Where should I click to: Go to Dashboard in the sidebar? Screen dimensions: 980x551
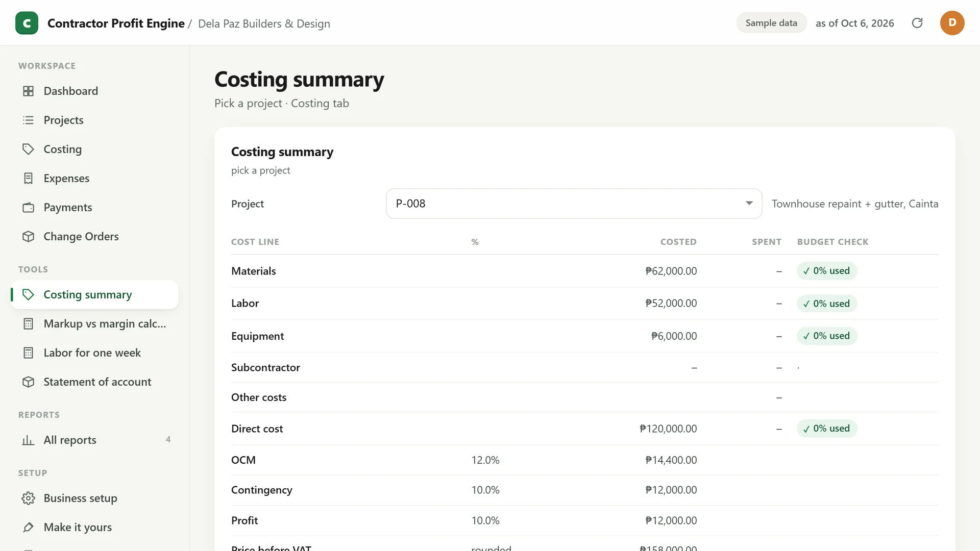94,91
